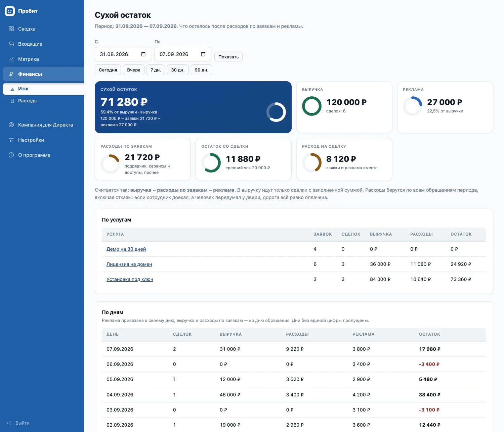This screenshot has height=432, width=504.
Task: Click the Выйти logout icon
Action: 9,423
